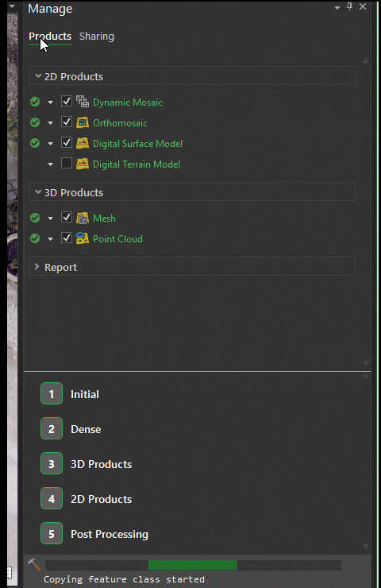Uncheck the Point Cloud checkbox
Viewport: 381px width, 588px height.
click(x=67, y=238)
